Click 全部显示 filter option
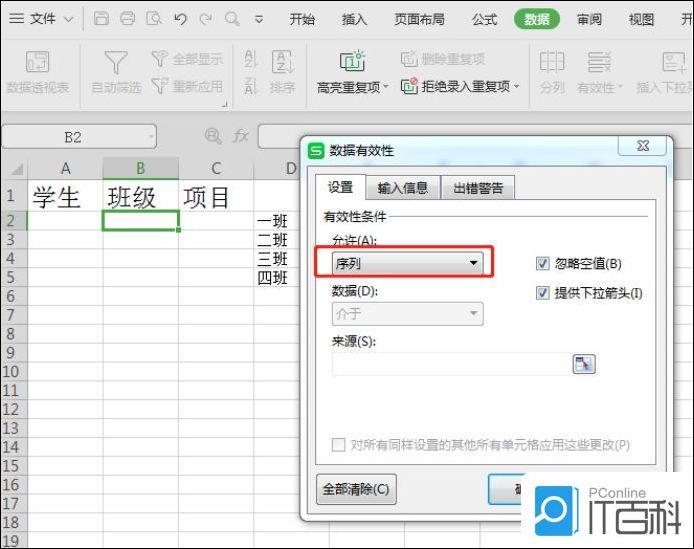 coord(188,58)
